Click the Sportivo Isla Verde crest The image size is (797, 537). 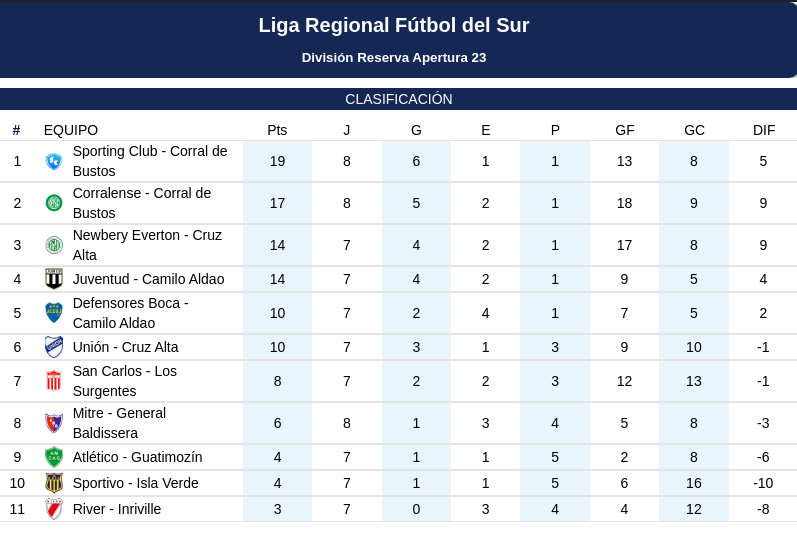54,483
